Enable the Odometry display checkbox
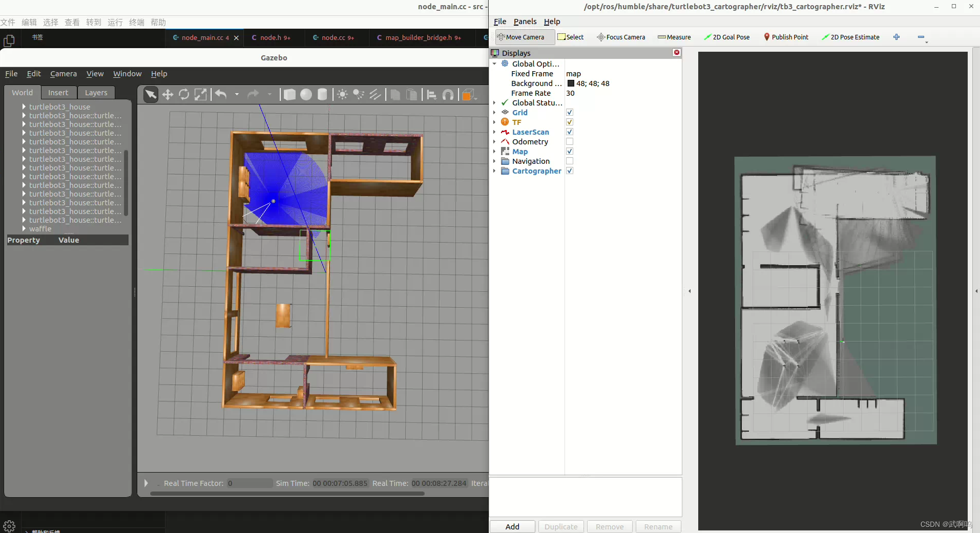Screen dimensions: 980x533 point(569,142)
